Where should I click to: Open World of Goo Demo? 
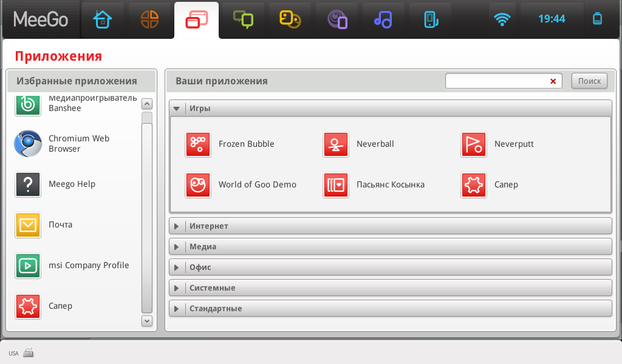[198, 185]
